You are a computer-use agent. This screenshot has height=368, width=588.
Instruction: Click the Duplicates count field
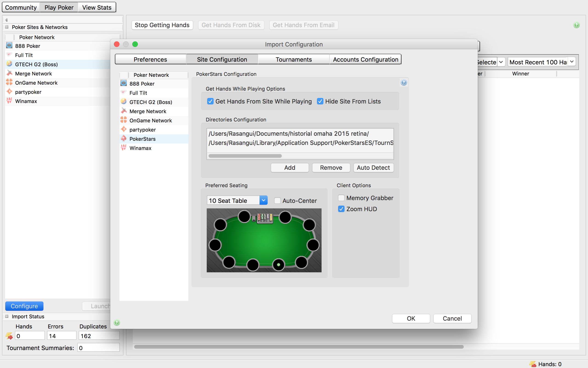tap(99, 336)
